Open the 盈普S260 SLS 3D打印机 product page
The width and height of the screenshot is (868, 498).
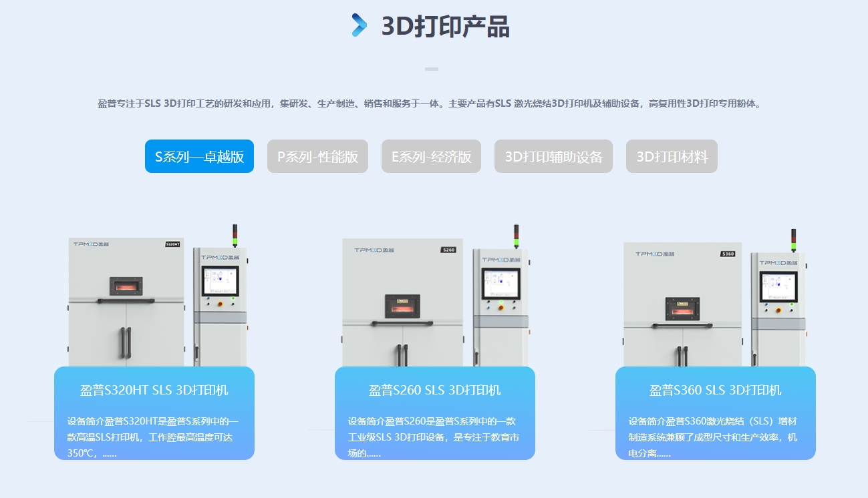click(x=434, y=390)
